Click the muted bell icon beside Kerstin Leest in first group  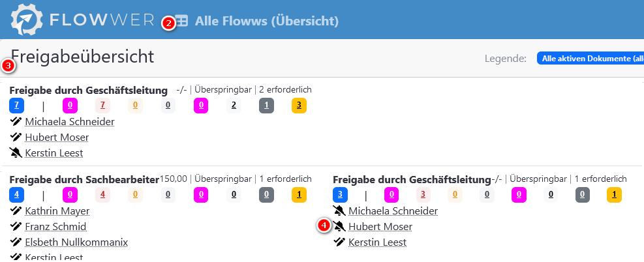16,153
